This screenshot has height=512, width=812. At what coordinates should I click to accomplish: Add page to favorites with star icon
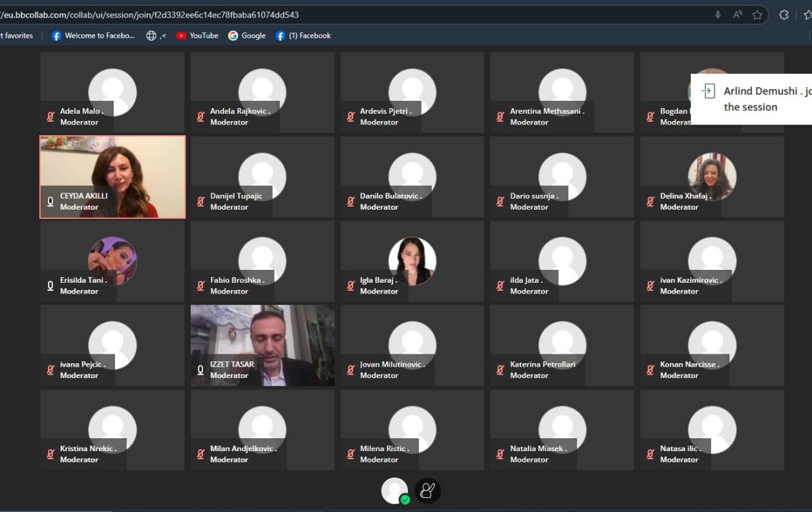pyautogui.click(x=757, y=15)
